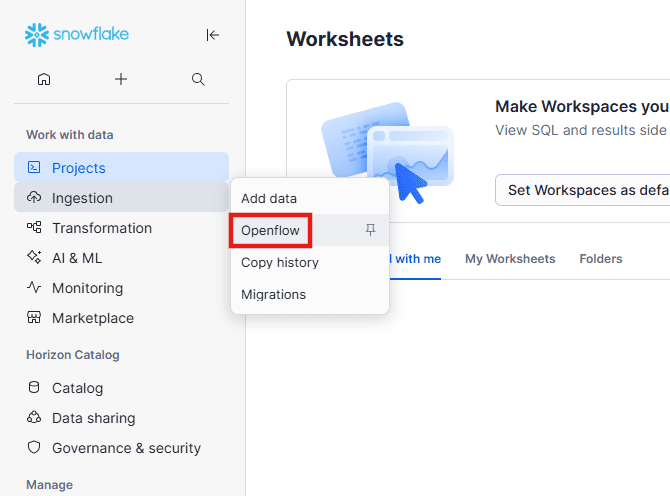Open the Catalog item
This screenshot has width=670, height=496.
pyautogui.click(x=121, y=387)
